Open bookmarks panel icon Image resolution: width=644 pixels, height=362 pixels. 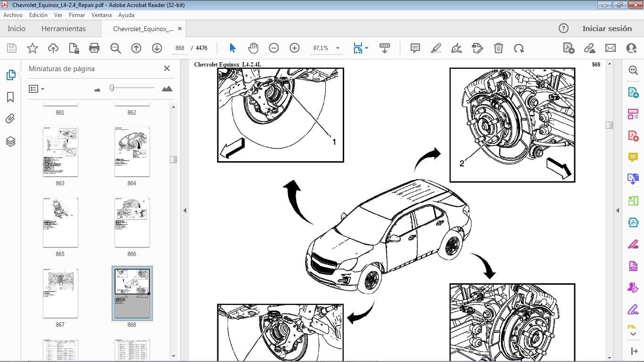click(10, 97)
